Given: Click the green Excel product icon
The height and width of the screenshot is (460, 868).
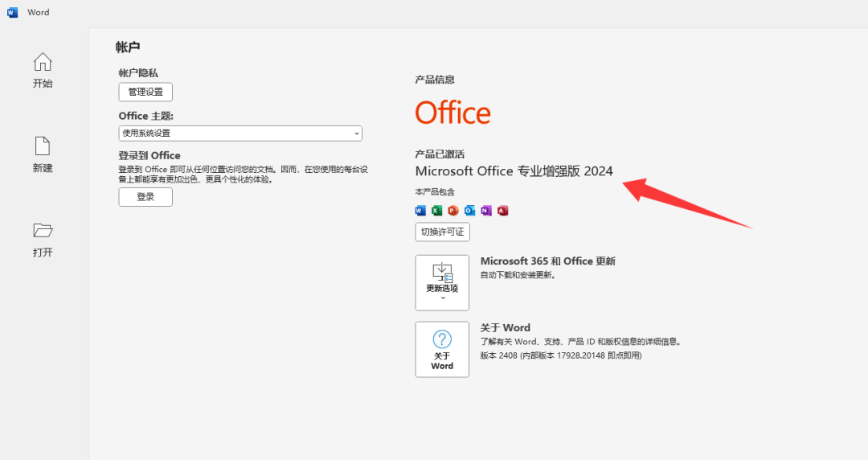Looking at the screenshot, I should click(x=436, y=211).
